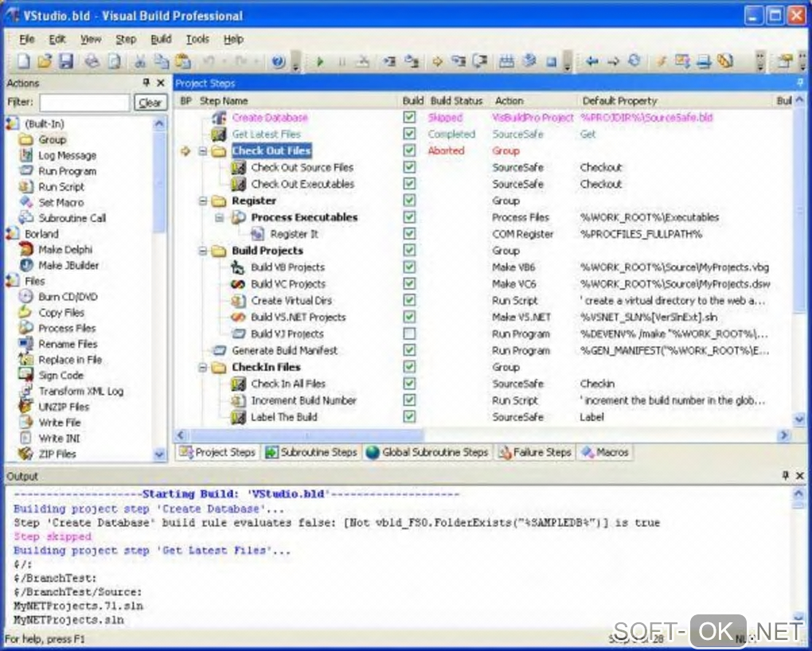Viewport: 812px width, 651px height.
Task: Switch to Global Subroutine Steps tab
Action: (x=427, y=452)
